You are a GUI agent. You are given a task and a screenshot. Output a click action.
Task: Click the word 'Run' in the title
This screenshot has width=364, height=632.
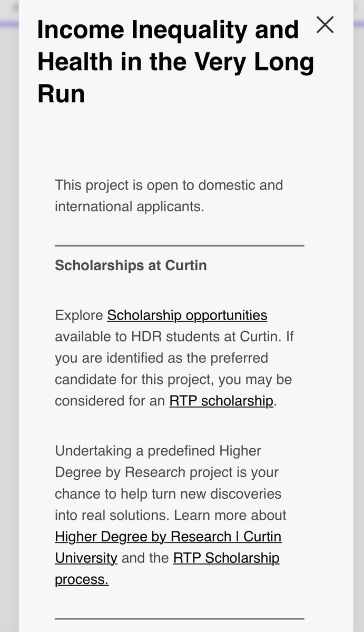coord(61,93)
